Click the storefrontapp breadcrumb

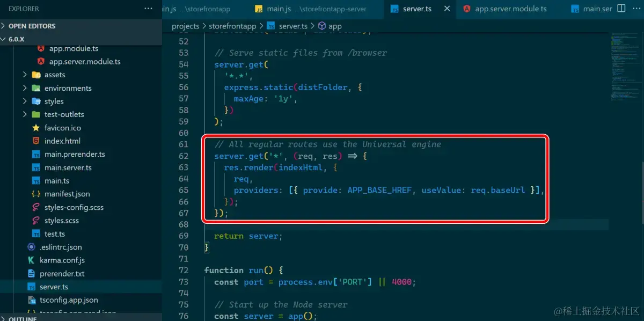click(x=233, y=26)
